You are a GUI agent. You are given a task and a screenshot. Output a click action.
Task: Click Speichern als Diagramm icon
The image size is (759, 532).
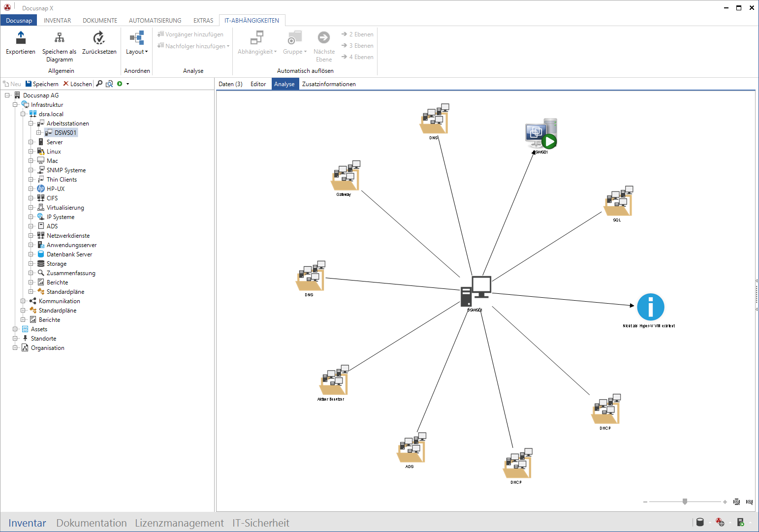click(60, 37)
